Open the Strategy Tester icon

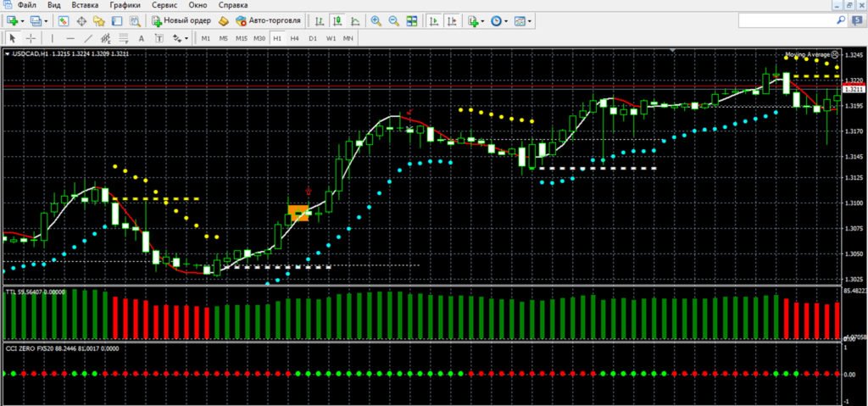click(x=135, y=21)
